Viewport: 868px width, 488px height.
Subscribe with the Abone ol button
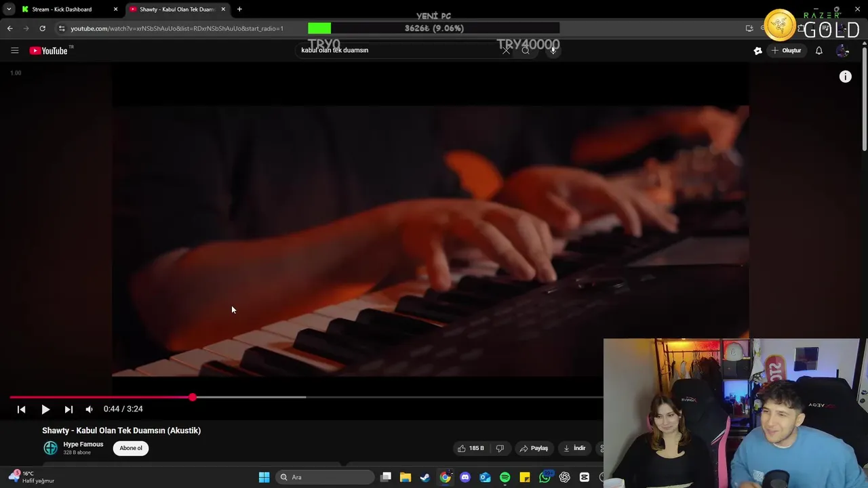pos(131,448)
